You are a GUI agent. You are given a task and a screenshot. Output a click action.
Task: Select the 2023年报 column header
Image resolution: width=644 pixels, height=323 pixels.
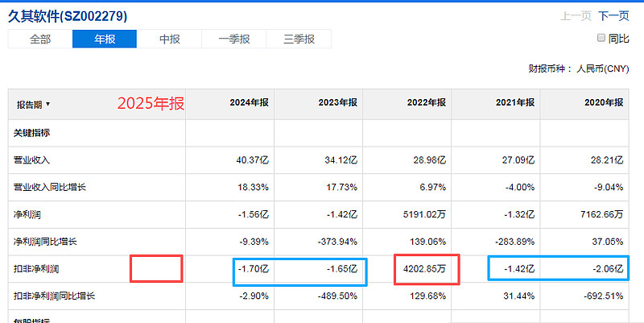tap(337, 102)
